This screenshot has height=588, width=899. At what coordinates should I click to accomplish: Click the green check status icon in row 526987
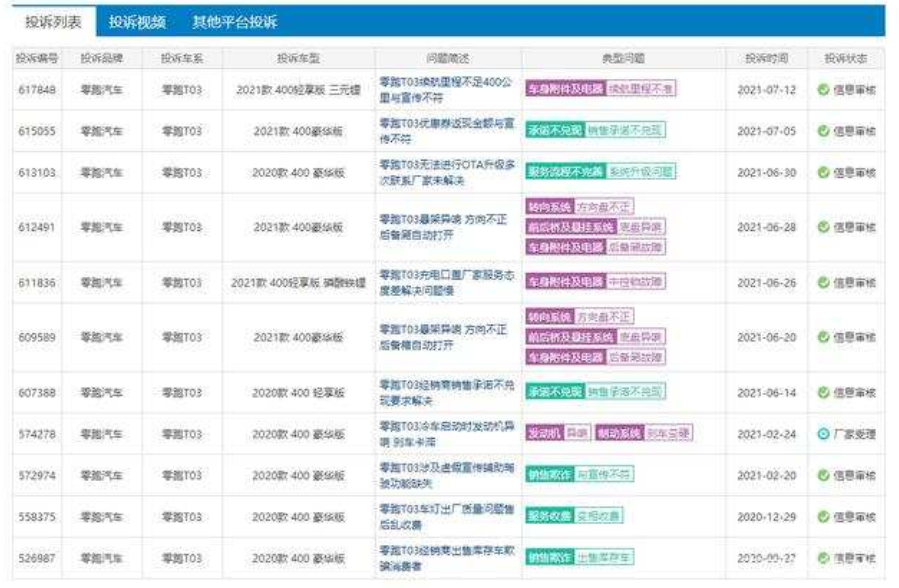[823, 558]
